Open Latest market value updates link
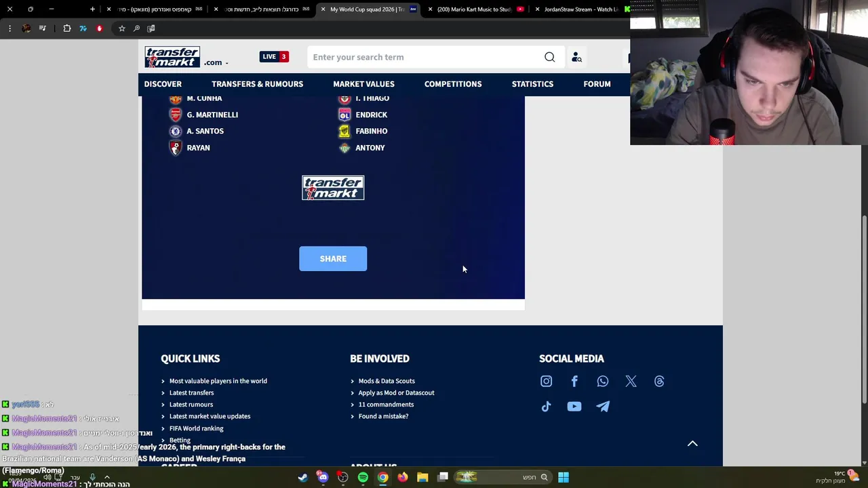Screen dimensions: 868x488 (210, 416)
